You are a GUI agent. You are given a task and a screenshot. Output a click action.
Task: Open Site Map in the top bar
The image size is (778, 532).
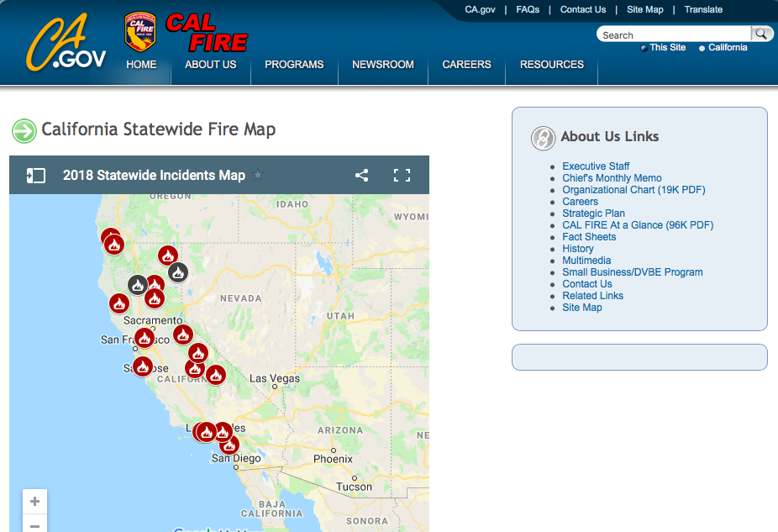pos(645,9)
